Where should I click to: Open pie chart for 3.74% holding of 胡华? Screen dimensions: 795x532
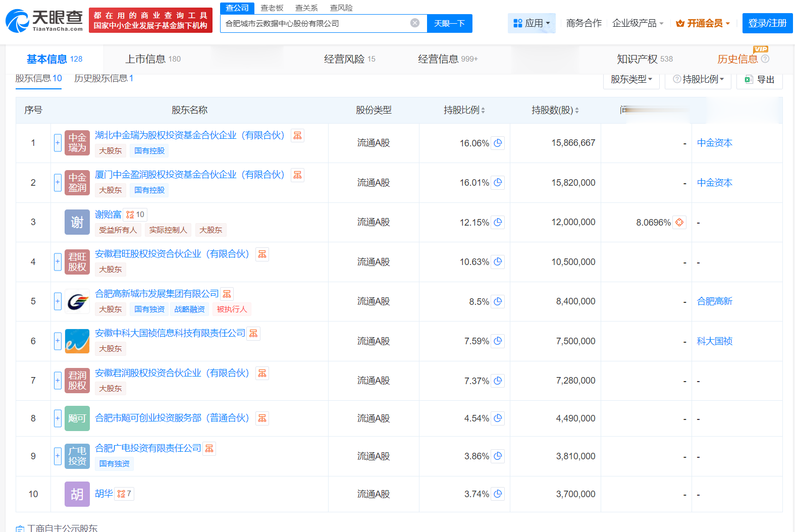[x=498, y=494]
